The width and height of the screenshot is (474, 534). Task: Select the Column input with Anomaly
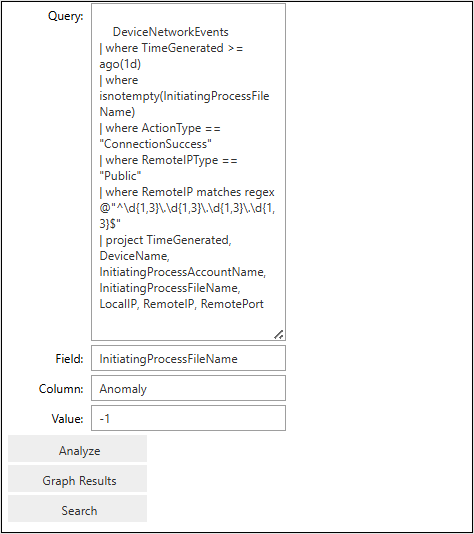click(x=188, y=388)
